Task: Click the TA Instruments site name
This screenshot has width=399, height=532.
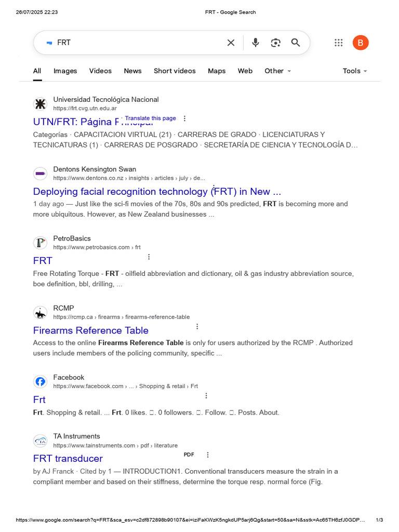Action: click(x=77, y=436)
